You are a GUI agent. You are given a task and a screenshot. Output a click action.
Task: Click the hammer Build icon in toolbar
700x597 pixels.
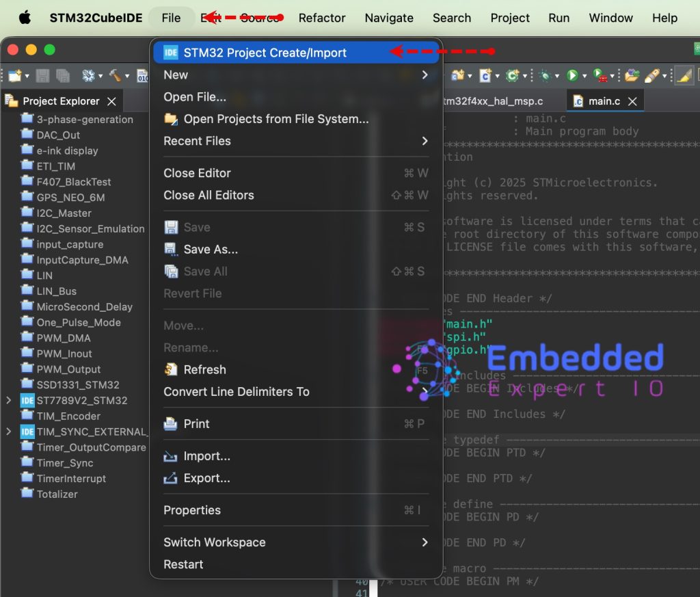pyautogui.click(x=115, y=75)
